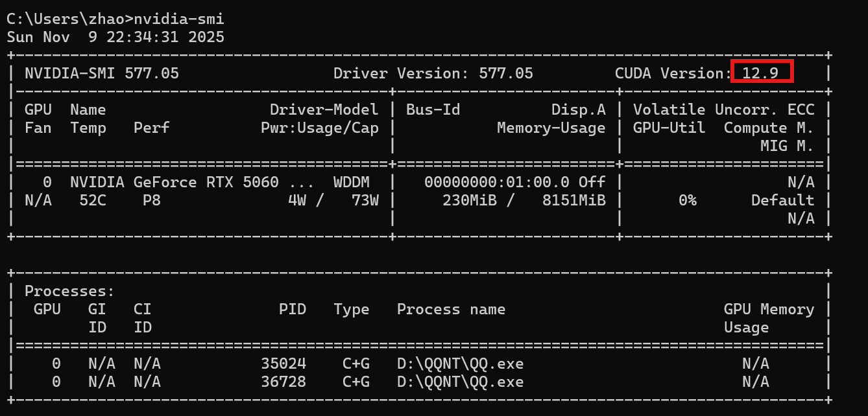Screen dimensions: 868x416
Task: Click the C+G type in the 36728 row
Action: click(356, 382)
